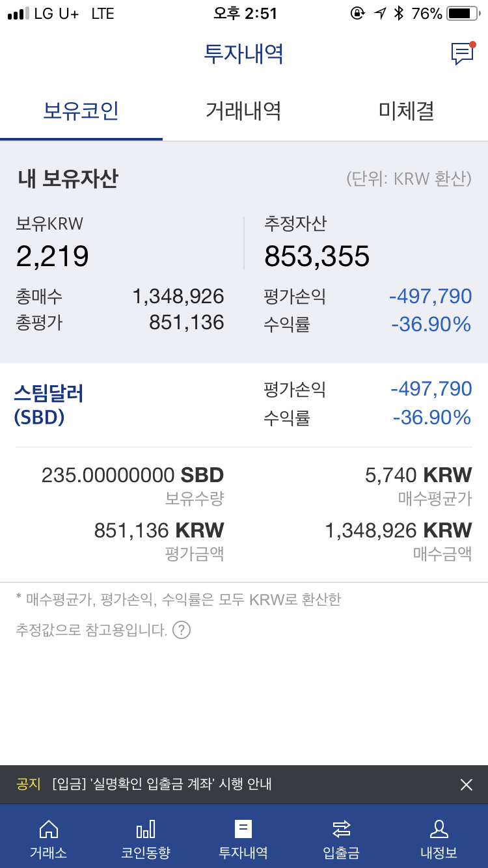Tap the 보유KRW 2,219 balance
488x868 pixels.
click(x=53, y=256)
